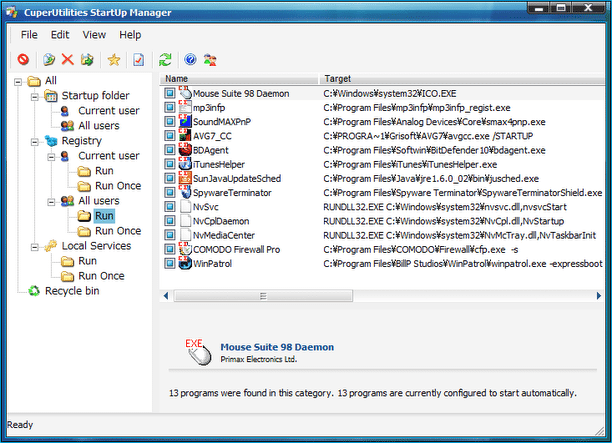Click the large EXE mouse icon in details pane
Viewport: 612px width, 443px height.
click(x=199, y=352)
